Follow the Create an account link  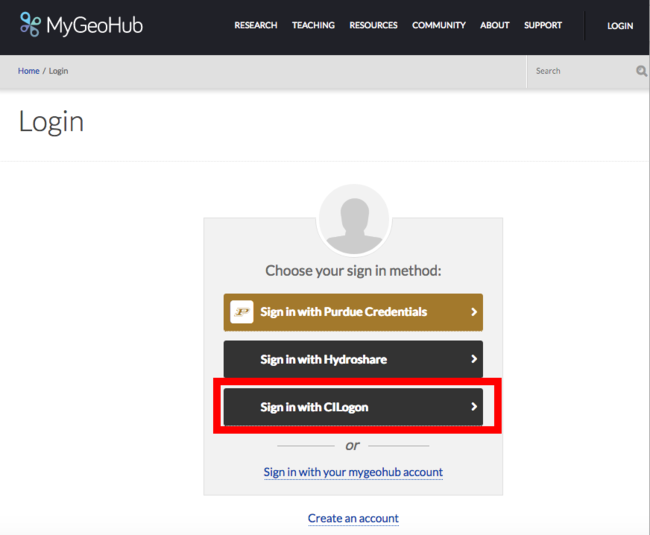tap(353, 518)
